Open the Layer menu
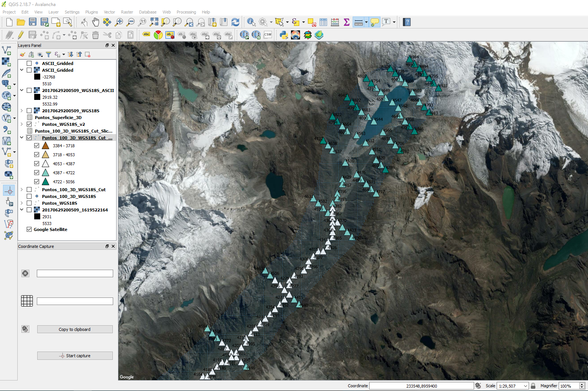The height and width of the screenshot is (391, 588). [x=53, y=12]
